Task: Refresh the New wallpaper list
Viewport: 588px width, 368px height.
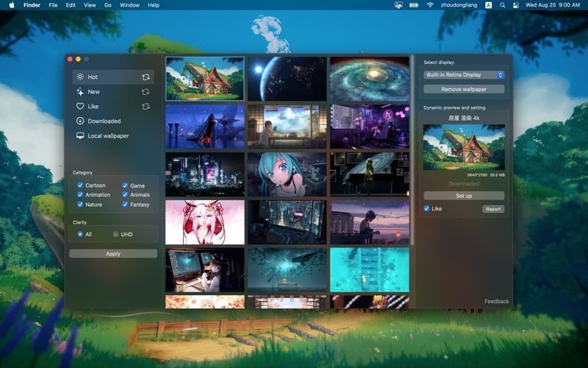Action: tap(146, 91)
